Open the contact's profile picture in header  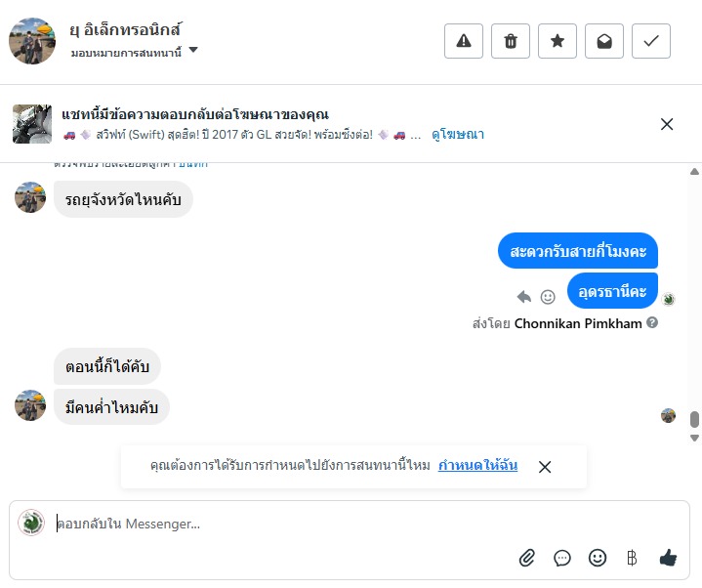point(32,40)
